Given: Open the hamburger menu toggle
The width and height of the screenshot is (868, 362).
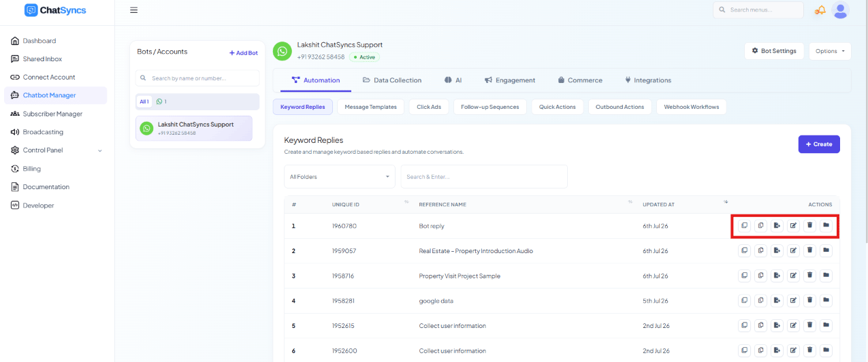Looking at the screenshot, I should pyautogui.click(x=133, y=10).
